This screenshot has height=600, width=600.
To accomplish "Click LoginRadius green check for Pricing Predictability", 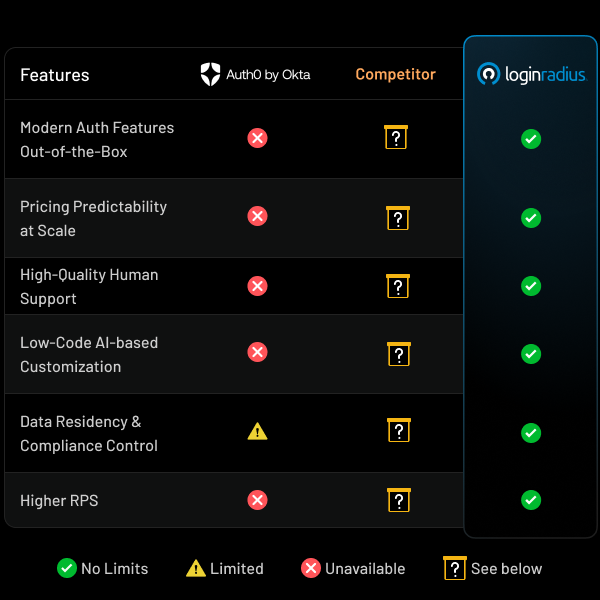I will point(531,218).
